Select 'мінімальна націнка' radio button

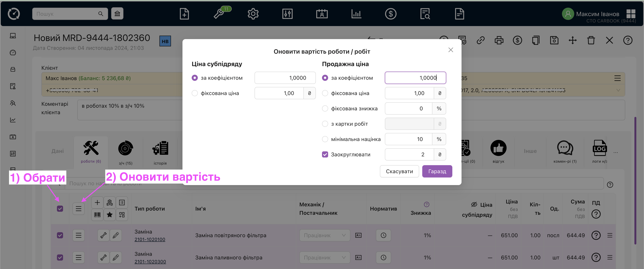tap(325, 139)
